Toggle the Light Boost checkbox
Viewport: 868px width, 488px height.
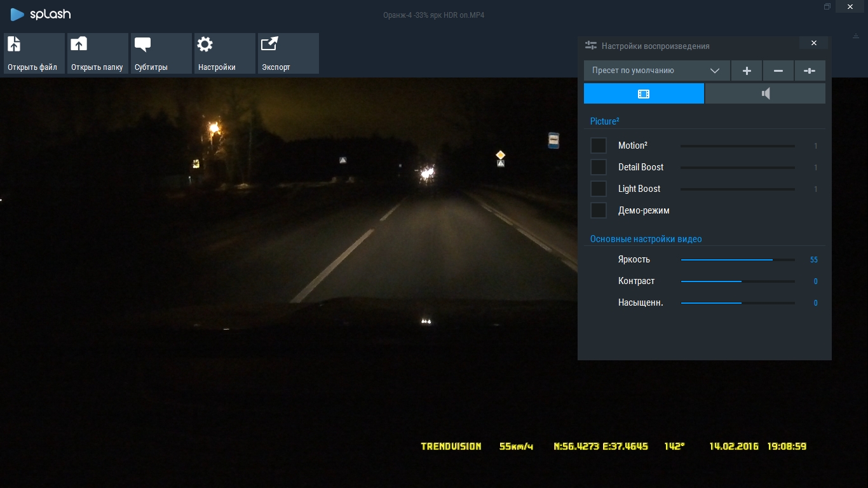tap(599, 189)
